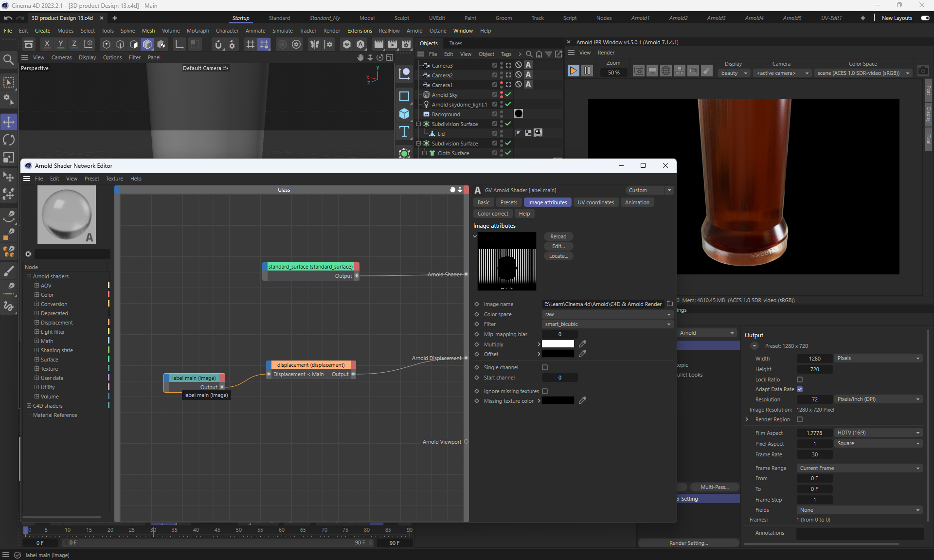Enable the Single channel checkbox

click(545, 367)
